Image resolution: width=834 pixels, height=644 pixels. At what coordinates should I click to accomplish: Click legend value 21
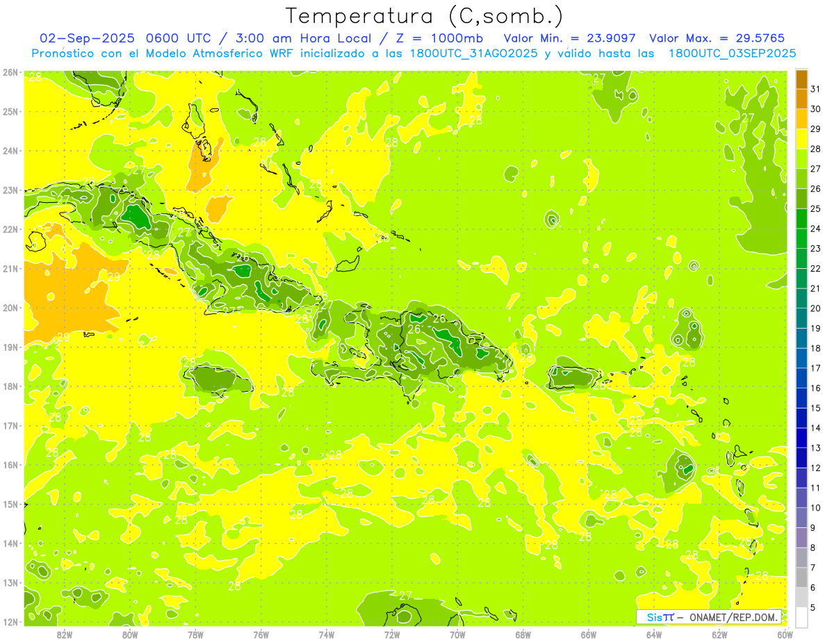pyautogui.click(x=816, y=288)
